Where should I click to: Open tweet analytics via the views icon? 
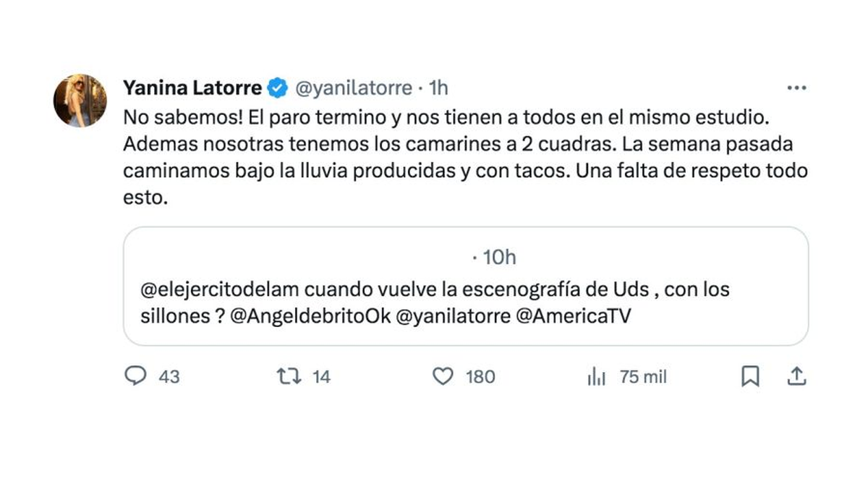596,377
